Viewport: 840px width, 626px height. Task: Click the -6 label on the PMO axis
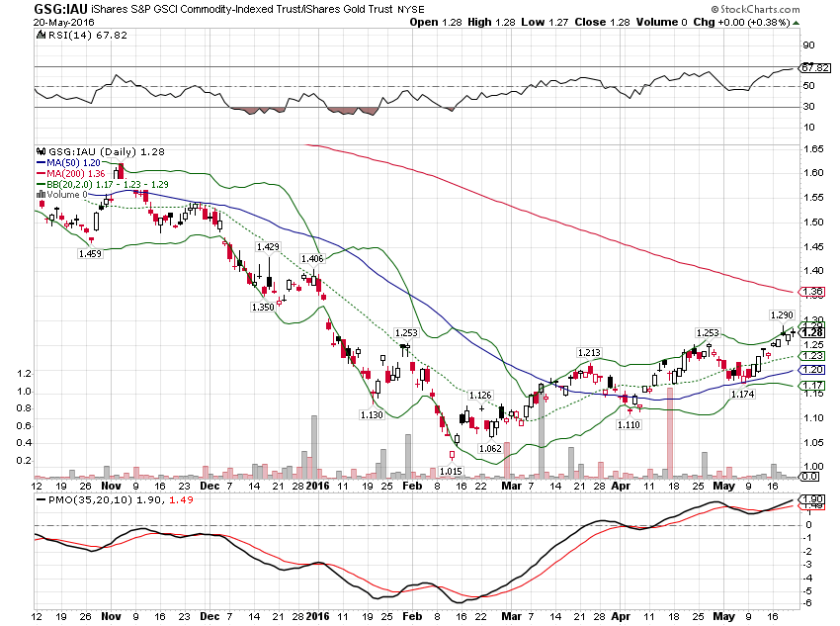(808, 603)
